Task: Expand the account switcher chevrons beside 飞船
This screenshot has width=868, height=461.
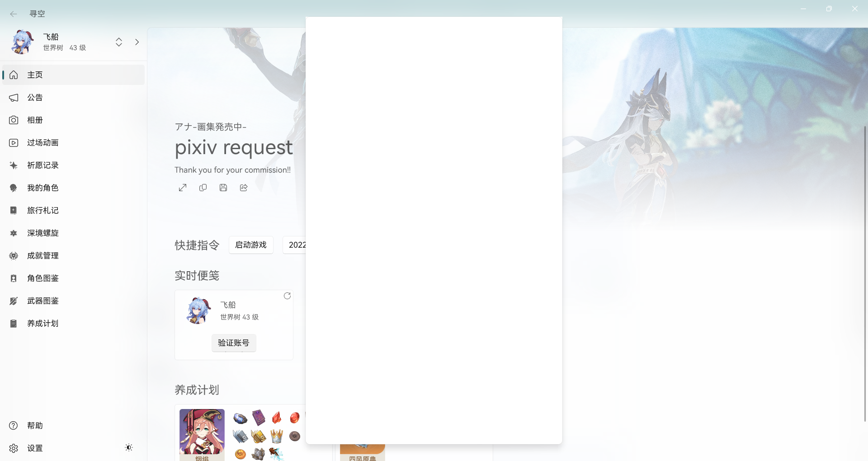Action: click(118, 42)
